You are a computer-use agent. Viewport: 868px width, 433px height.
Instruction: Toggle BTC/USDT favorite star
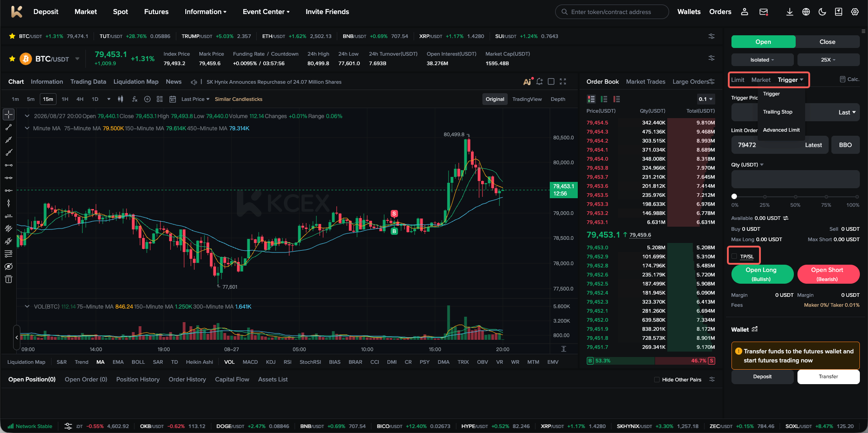pyautogui.click(x=12, y=59)
